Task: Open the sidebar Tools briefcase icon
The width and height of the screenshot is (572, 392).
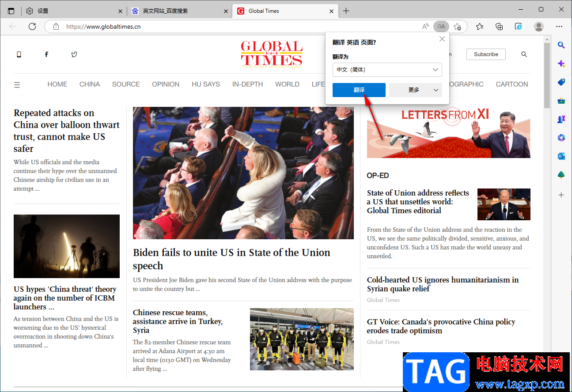Action: coord(561,101)
